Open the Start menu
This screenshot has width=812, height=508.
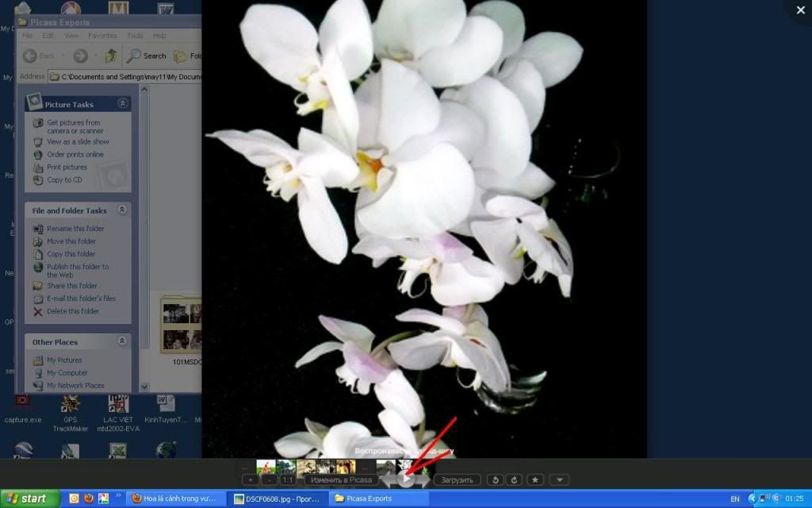[30, 498]
